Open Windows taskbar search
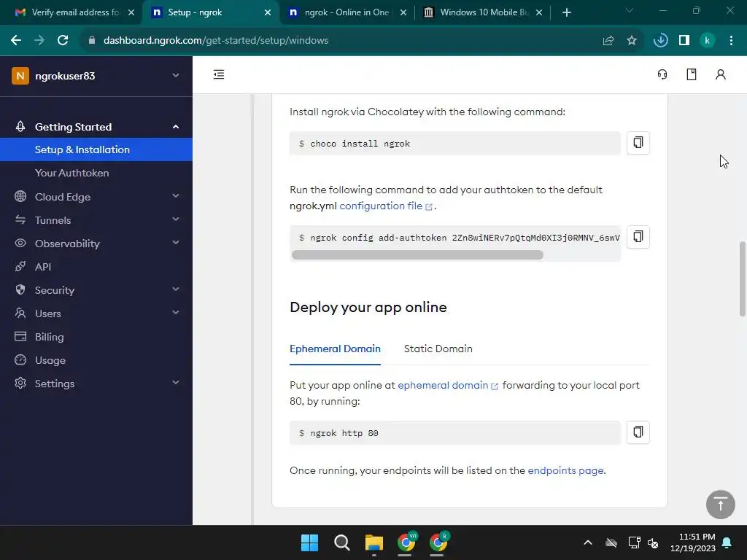This screenshot has width=747, height=560. pyautogui.click(x=341, y=542)
